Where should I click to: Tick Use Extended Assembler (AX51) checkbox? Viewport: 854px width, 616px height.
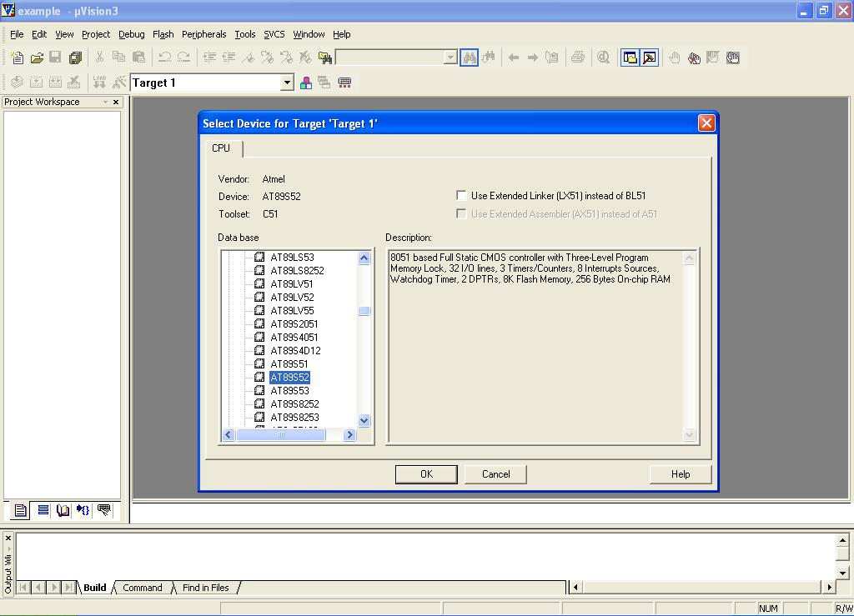click(x=461, y=214)
